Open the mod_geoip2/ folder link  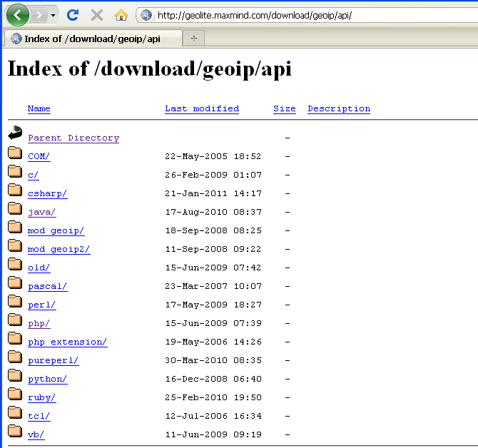pos(59,249)
